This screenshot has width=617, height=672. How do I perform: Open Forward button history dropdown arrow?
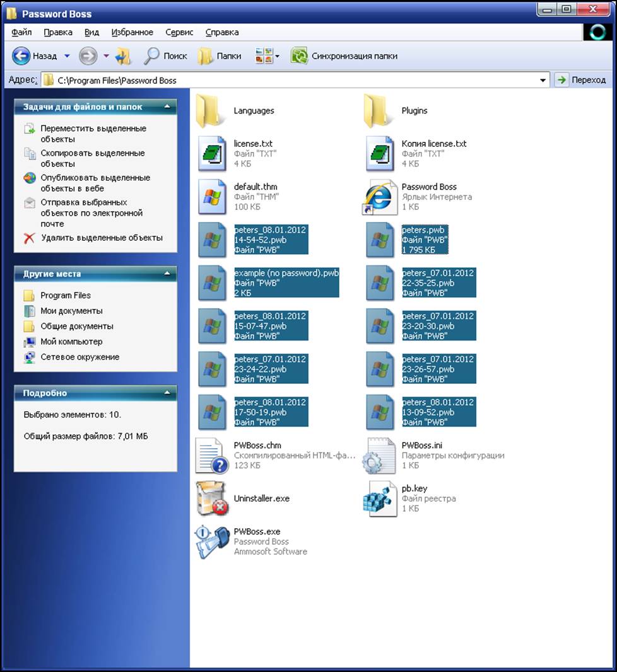tap(107, 56)
